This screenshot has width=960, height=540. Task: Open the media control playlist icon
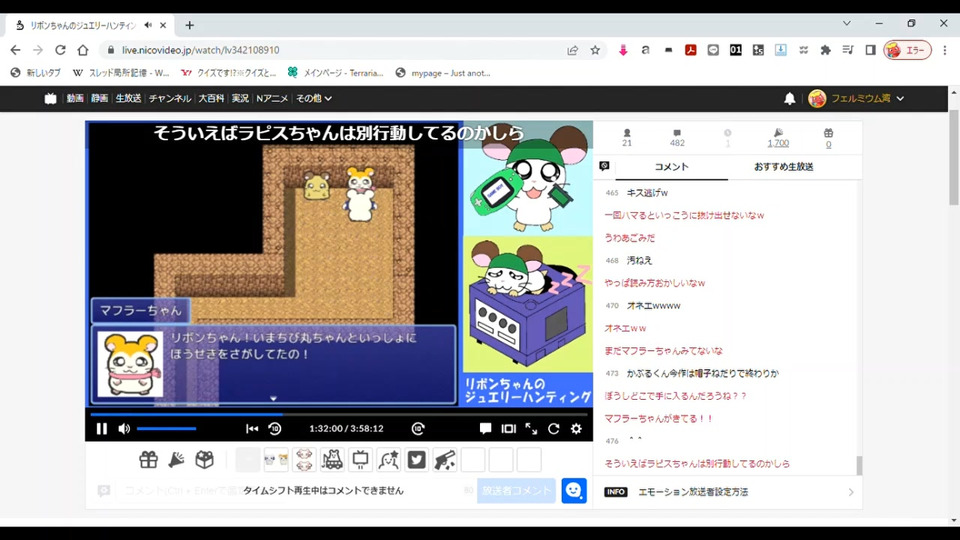pos(848,50)
